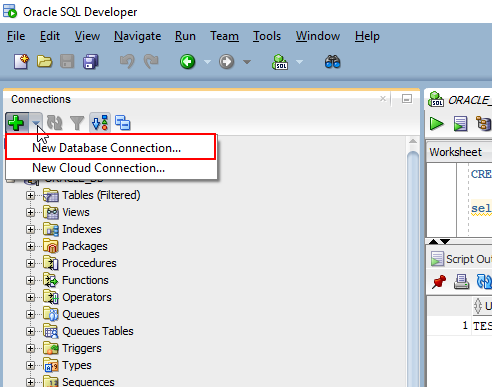The width and height of the screenshot is (492, 387).
Task: Expand the Procedures node
Action: 30,263
